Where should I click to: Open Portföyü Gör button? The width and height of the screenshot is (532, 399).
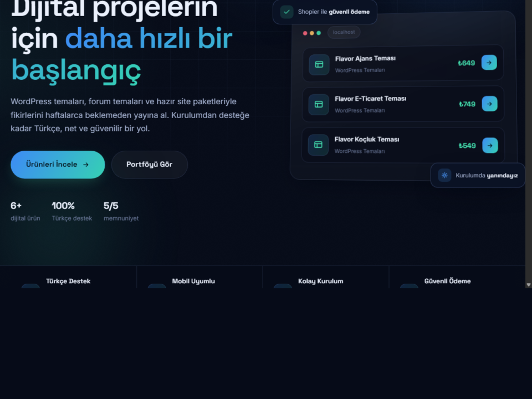click(x=149, y=165)
